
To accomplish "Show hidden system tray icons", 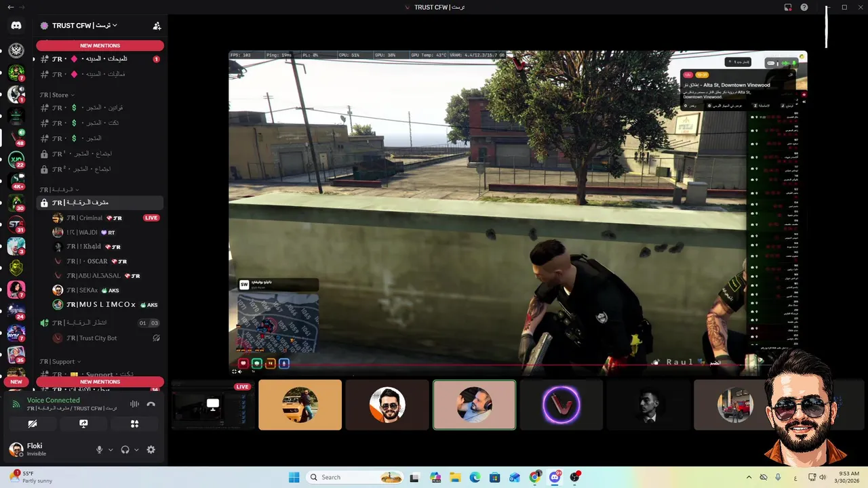I will point(749,477).
